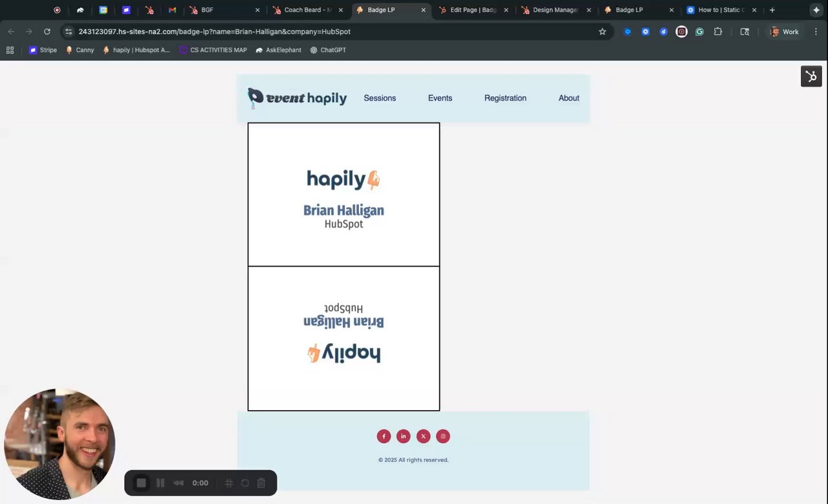Open the X social icon in footer
828x504 pixels.
point(423,436)
